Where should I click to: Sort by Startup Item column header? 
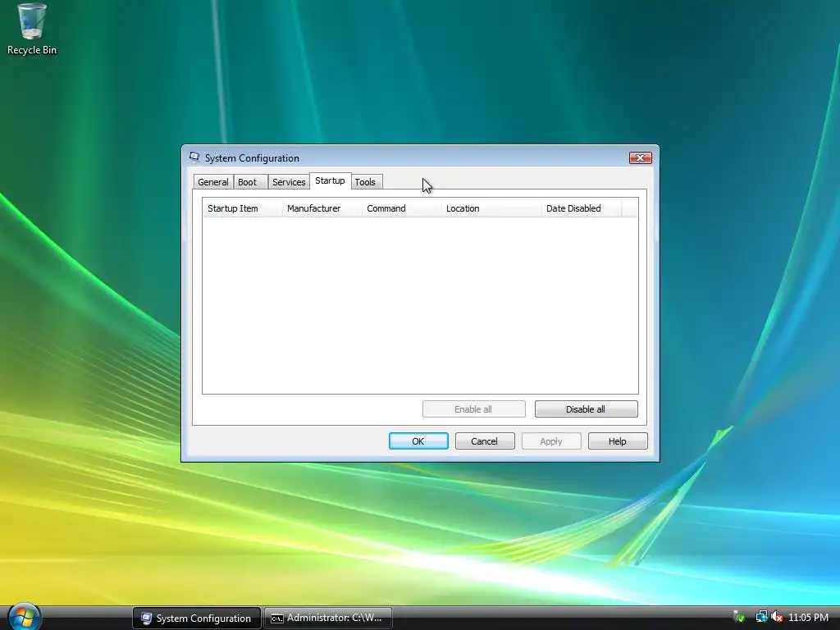[x=242, y=208]
